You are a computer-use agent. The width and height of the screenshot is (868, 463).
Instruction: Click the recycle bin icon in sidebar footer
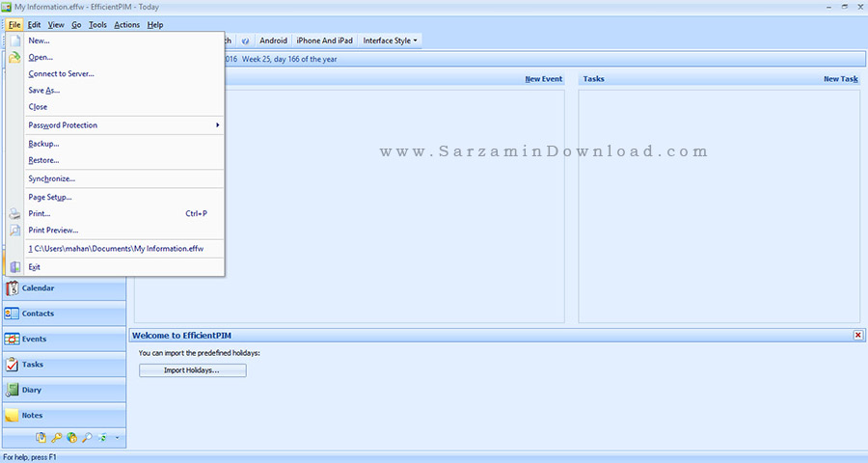102,438
